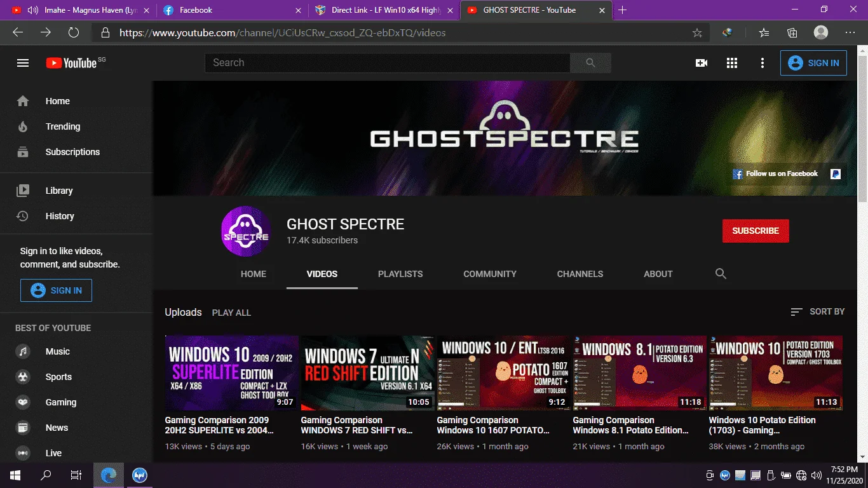868x488 pixels.
Task: Open a new browser tab
Action: pyautogui.click(x=622, y=10)
